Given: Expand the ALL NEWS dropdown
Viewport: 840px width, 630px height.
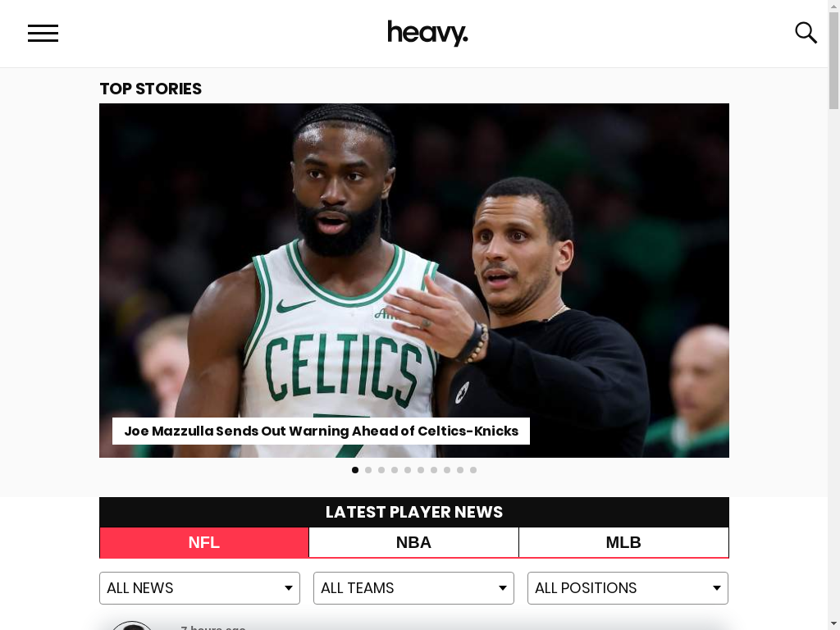Looking at the screenshot, I should [200, 588].
